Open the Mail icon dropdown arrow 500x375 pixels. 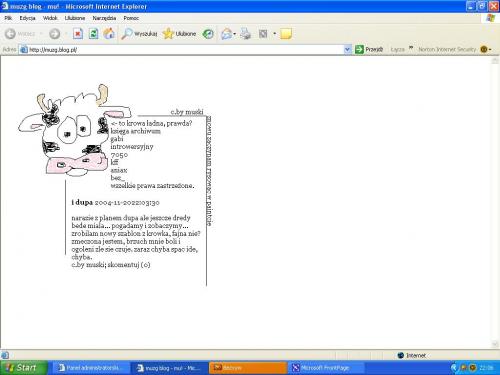[x=235, y=34]
